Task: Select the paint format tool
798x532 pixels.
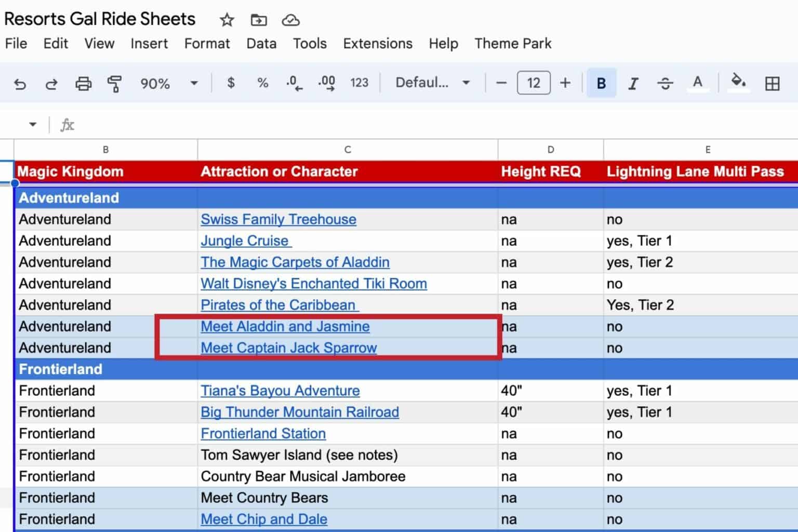Action: [114, 83]
